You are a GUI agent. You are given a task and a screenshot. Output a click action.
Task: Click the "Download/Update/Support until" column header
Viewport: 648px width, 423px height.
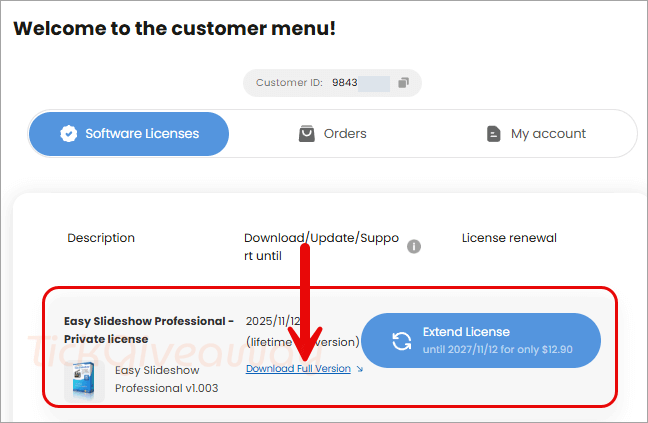pyautogui.click(x=322, y=247)
